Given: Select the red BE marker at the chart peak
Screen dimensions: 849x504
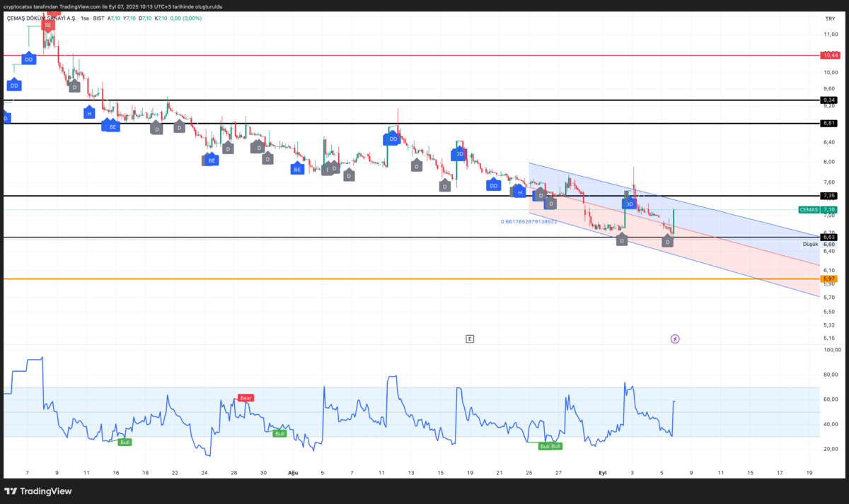Looking at the screenshot, I should tap(47, 25).
